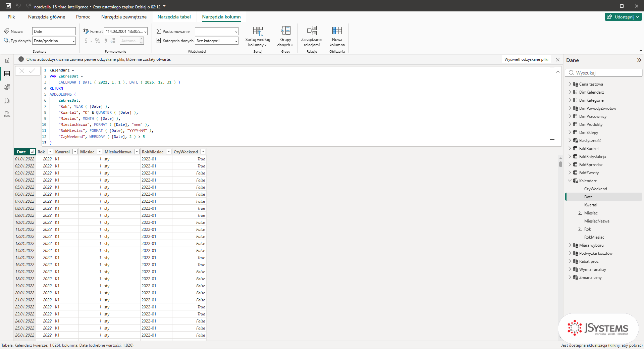Collapse the Kalendarz table node

(x=570, y=181)
